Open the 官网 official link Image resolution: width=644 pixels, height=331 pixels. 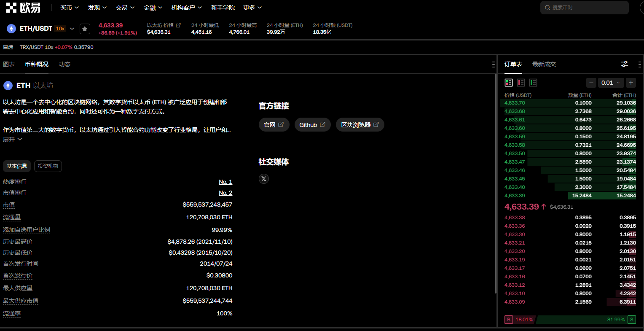click(274, 125)
